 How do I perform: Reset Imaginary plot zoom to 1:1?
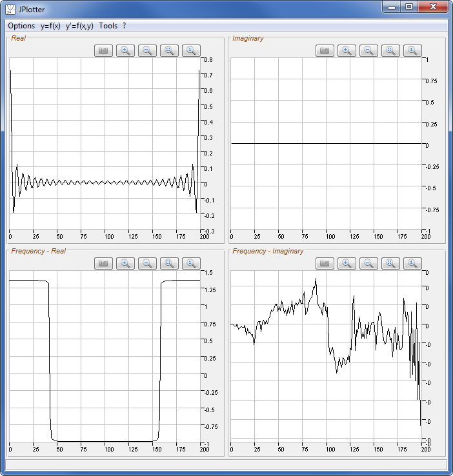coord(413,50)
